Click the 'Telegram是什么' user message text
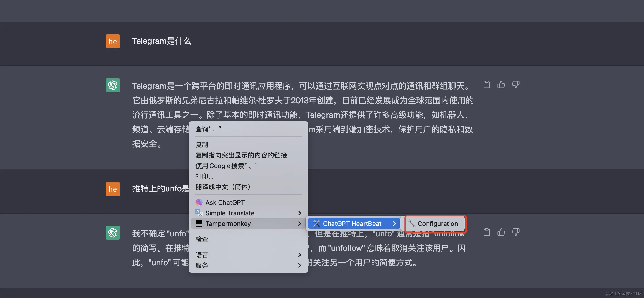 (x=162, y=41)
